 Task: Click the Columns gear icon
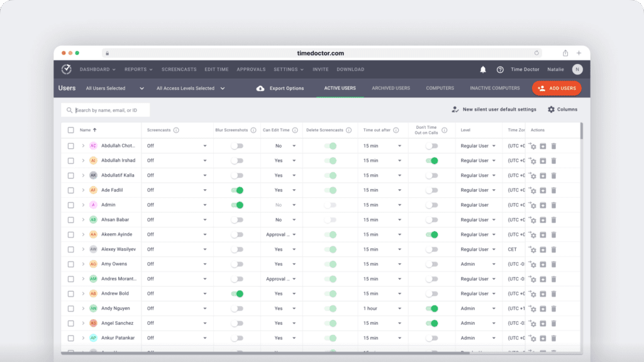click(x=551, y=109)
